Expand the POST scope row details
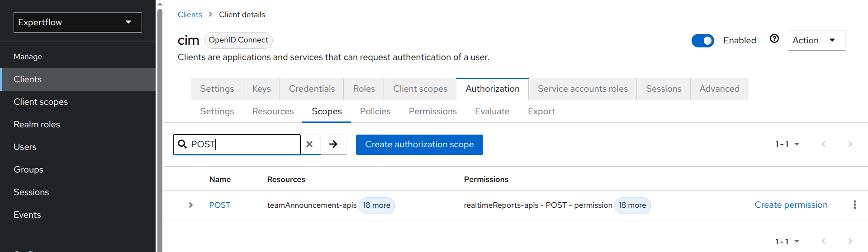 191,205
